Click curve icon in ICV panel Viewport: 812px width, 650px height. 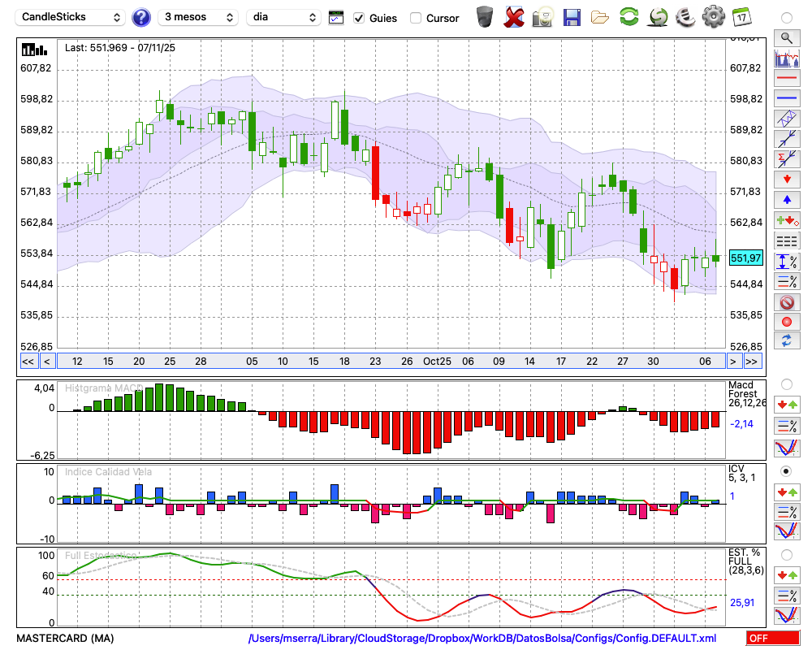[787, 531]
